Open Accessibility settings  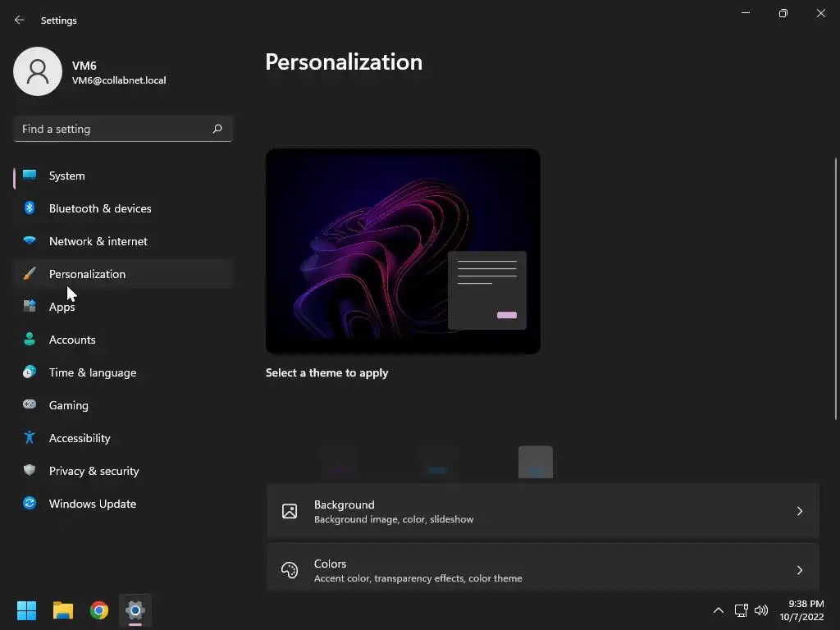(123, 438)
